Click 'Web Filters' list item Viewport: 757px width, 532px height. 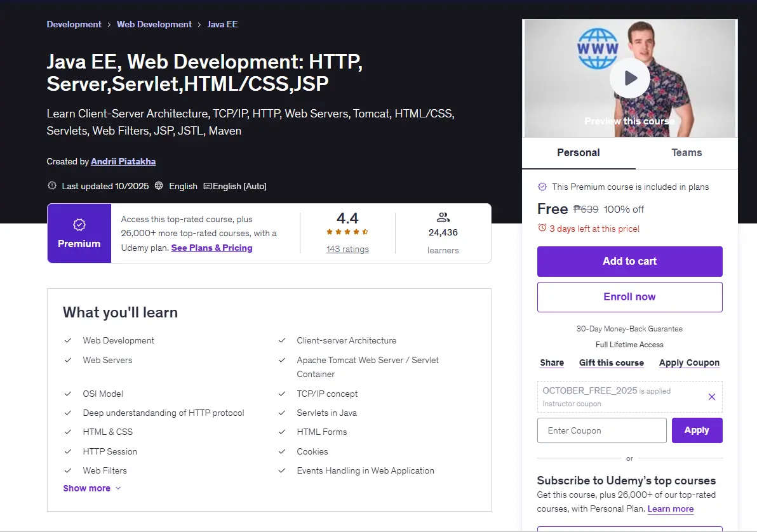click(x=105, y=470)
